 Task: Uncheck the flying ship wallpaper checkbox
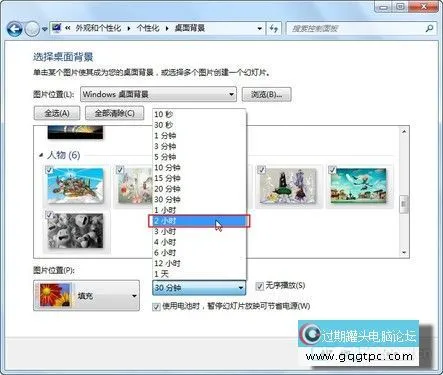(x=49, y=170)
